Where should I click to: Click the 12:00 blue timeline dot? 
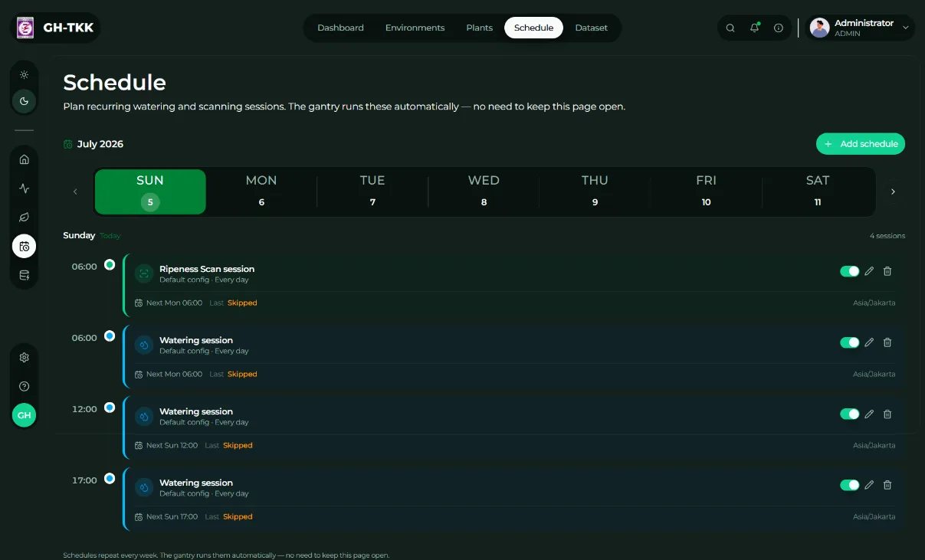(x=110, y=407)
